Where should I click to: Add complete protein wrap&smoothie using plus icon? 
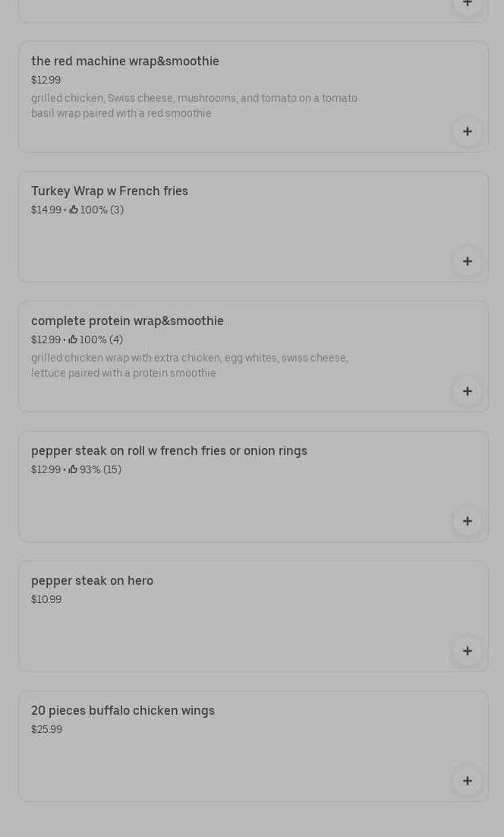[467, 391]
